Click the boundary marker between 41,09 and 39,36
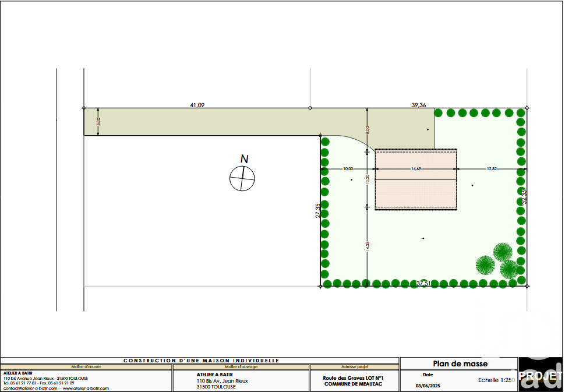Screen dimensions: 565x392 [x=310, y=108]
